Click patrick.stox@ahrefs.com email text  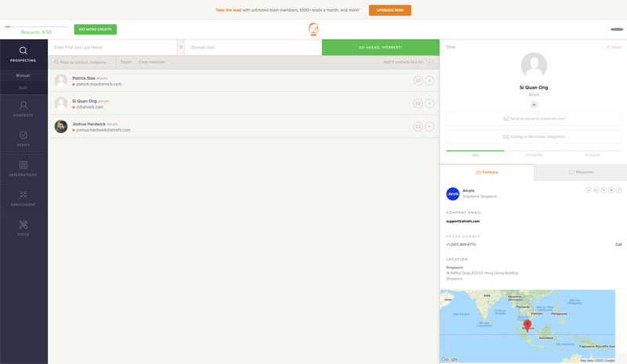click(x=99, y=85)
